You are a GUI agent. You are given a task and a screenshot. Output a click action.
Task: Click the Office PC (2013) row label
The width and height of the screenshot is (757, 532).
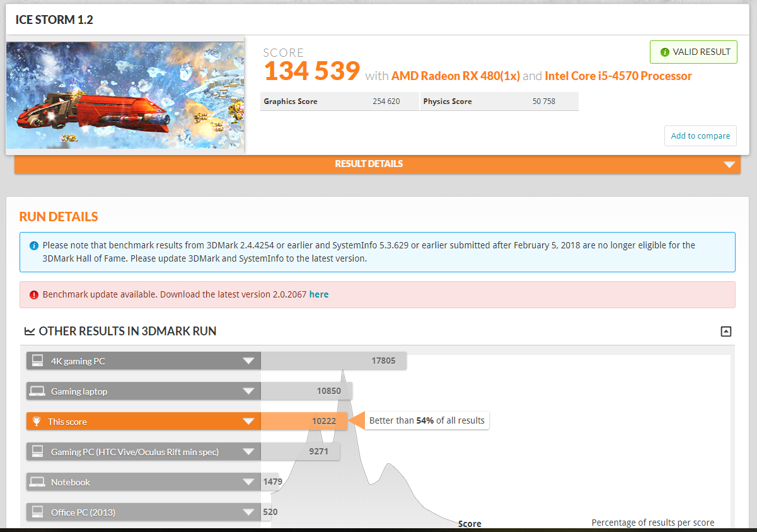pos(83,512)
